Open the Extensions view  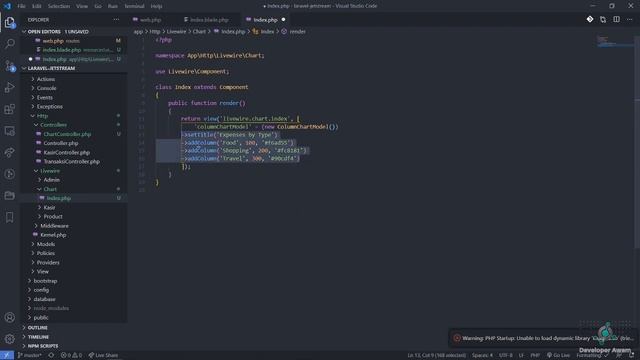pyautogui.click(x=9, y=109)
